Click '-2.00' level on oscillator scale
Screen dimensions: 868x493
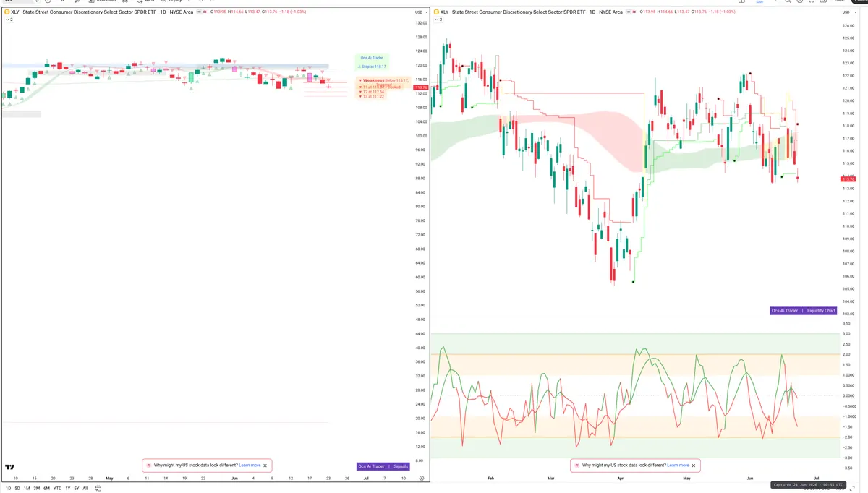[x=848, y=437]
